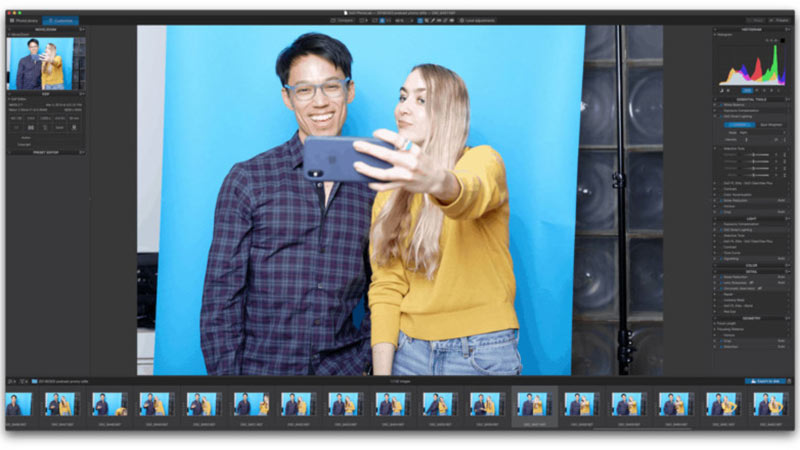
Task: Select the Customize tab
Action: pyautogui.click(x=58, y=20)
